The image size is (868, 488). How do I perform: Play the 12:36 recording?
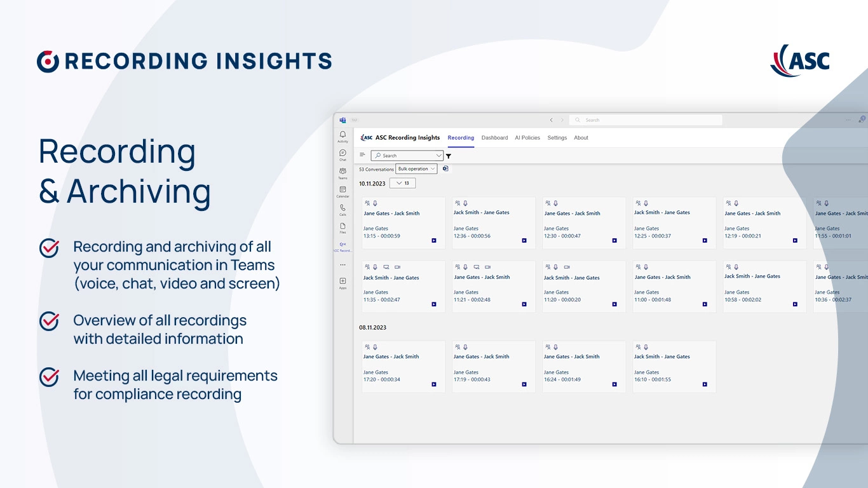524,240
